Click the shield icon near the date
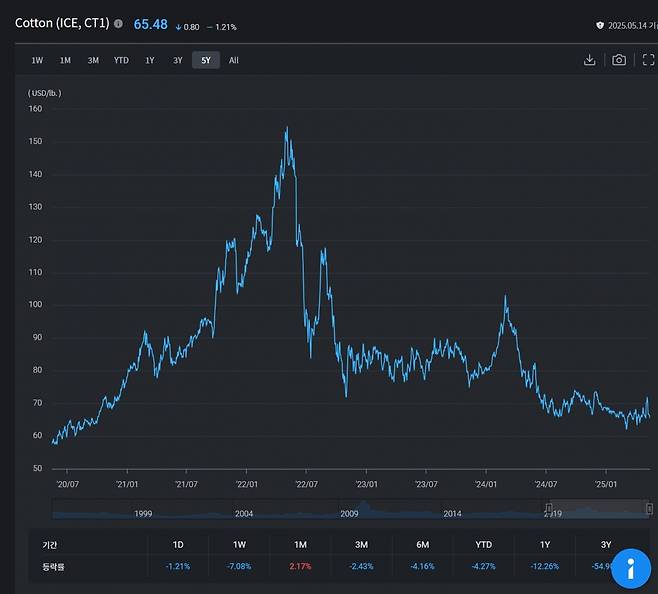Viewport: 658px width, 594px height. click(x=600, y=25)
